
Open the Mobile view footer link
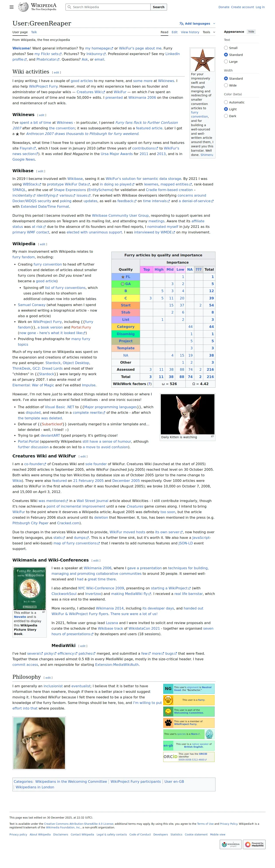pyautogui.click(x=218, y=835)
